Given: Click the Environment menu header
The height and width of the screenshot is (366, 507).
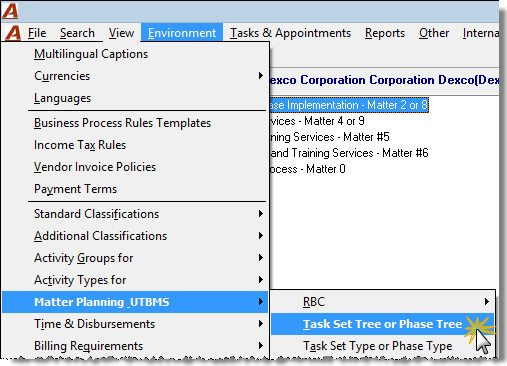Looking at the screenshot, I should pyautogui.click(x=182, y=33).
